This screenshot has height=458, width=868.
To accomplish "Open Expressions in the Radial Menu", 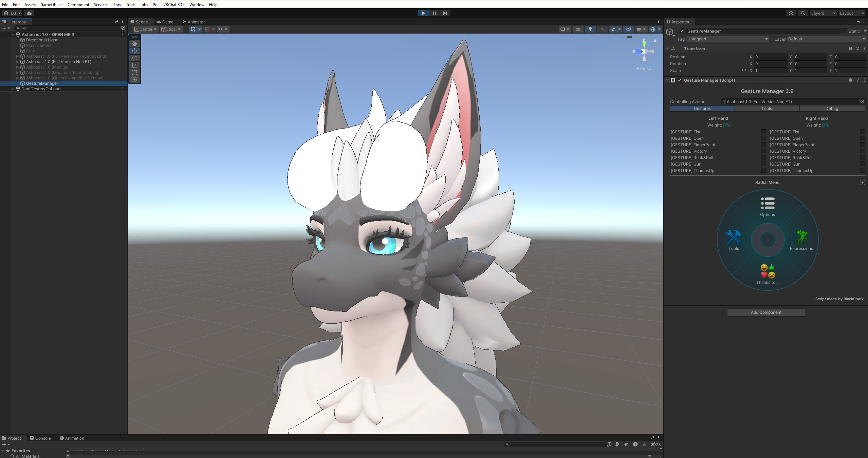I will (x=801, y=240).
